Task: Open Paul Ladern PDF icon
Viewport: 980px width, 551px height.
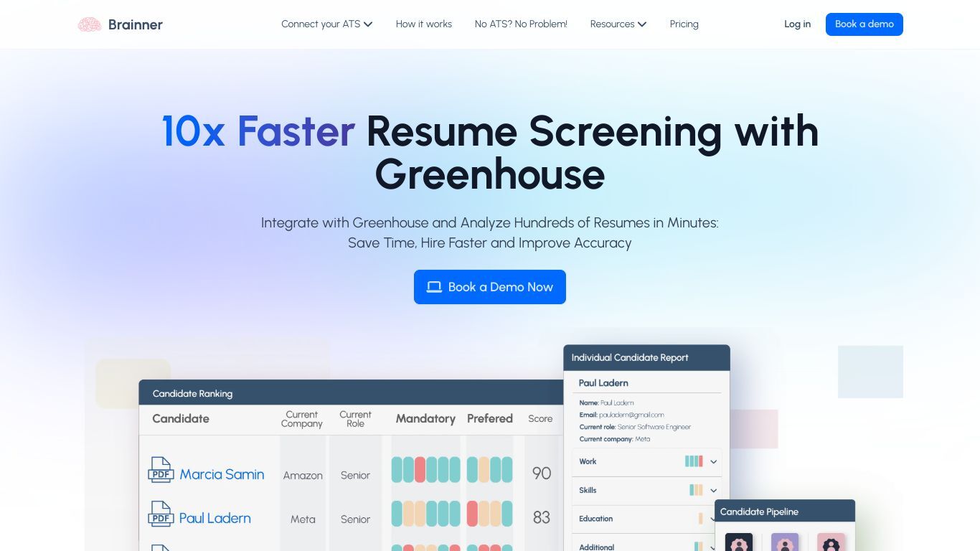Action: (161, 514)
